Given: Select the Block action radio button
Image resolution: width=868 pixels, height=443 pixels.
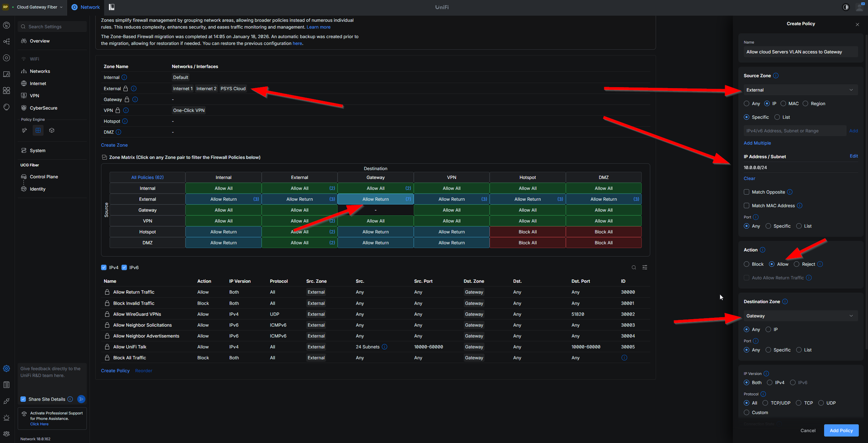Looking at the screenshot, I should click(x=746, y=264).
